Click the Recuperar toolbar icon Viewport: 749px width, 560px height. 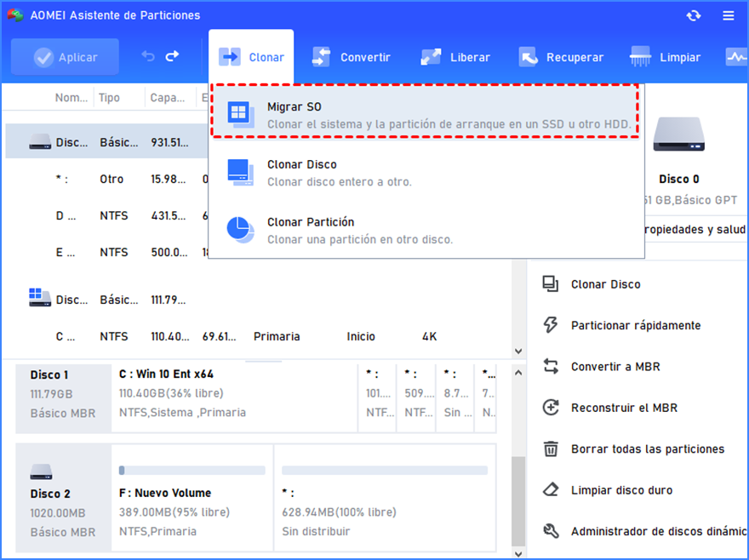click(529, 57)
